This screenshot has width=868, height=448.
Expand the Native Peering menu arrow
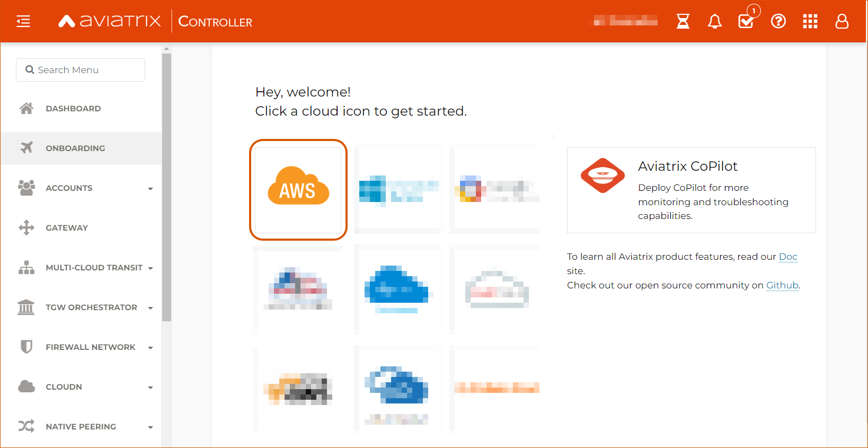[x=150, y=427]
